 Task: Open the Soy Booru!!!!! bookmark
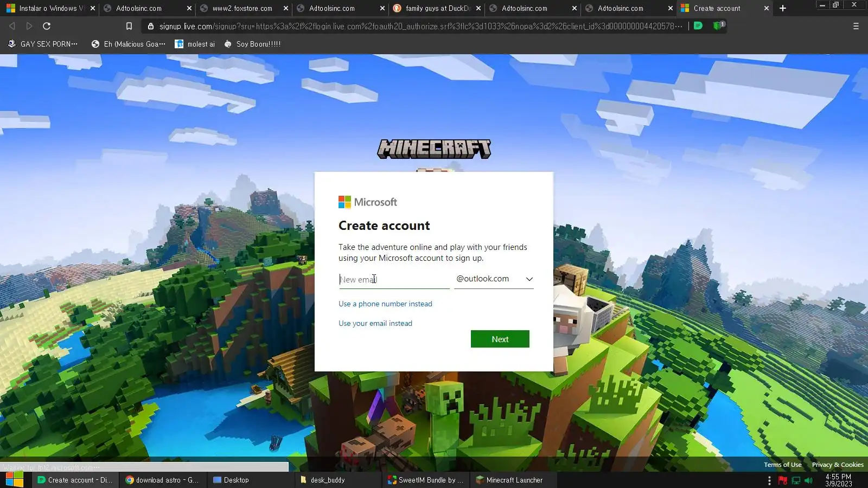tap(253, 44)
